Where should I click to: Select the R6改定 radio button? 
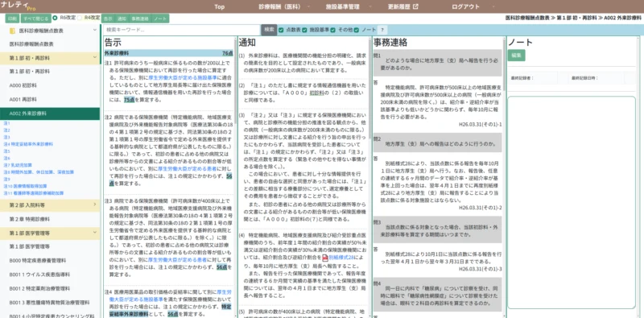tap(55, 18)
